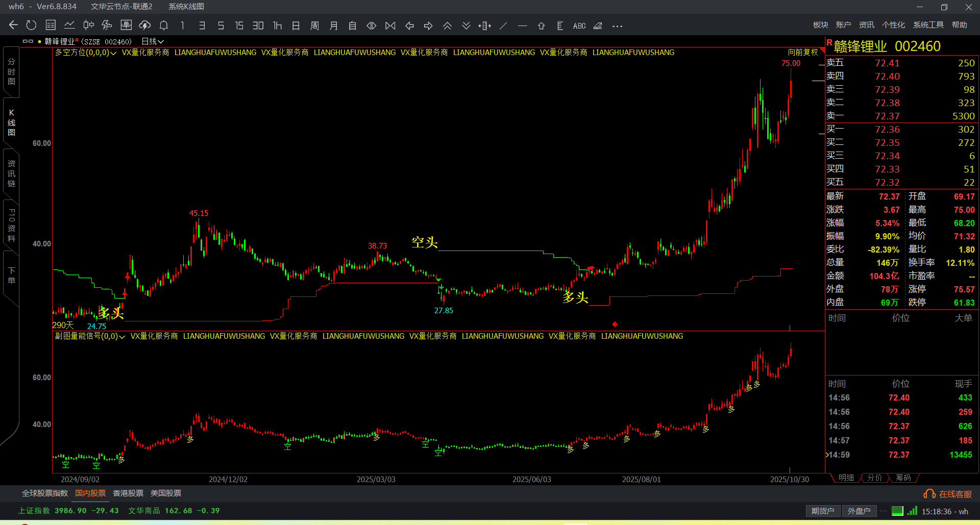Viewport: 980px width, 525px height.
Task: Switch to 30-minute period
Action: pos(258,25)
